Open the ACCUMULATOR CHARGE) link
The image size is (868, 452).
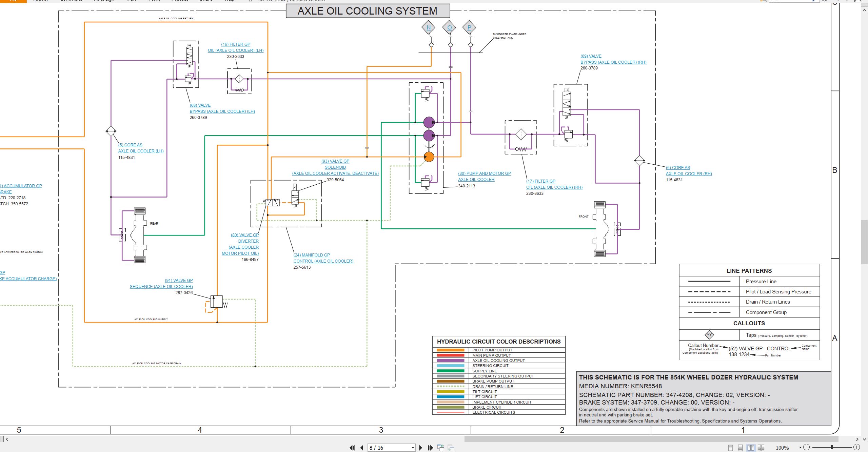pos(28,279)
